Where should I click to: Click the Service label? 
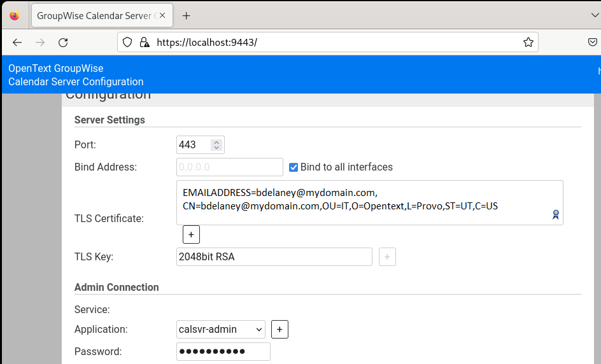coord(92,310)
